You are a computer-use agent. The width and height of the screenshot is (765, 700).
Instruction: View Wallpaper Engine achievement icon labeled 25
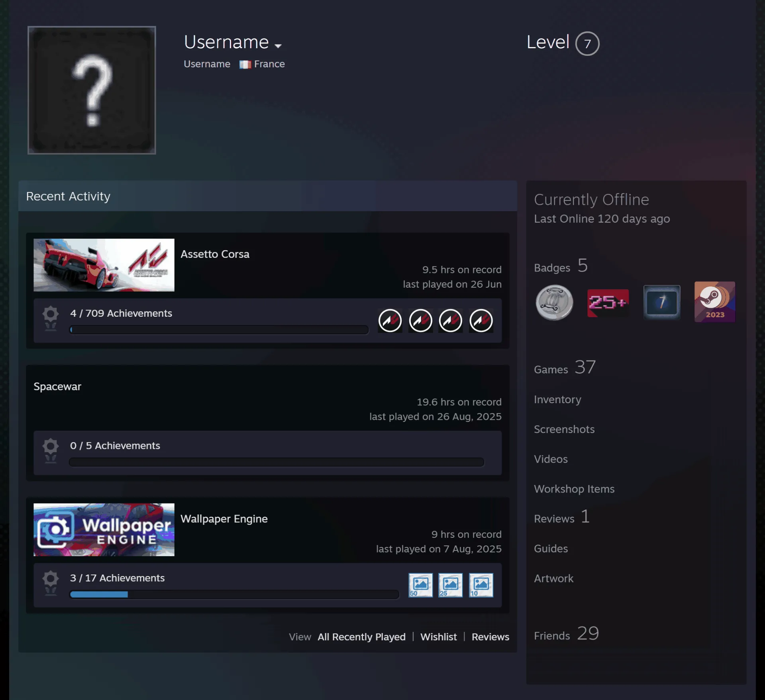(x=451, y=585)
